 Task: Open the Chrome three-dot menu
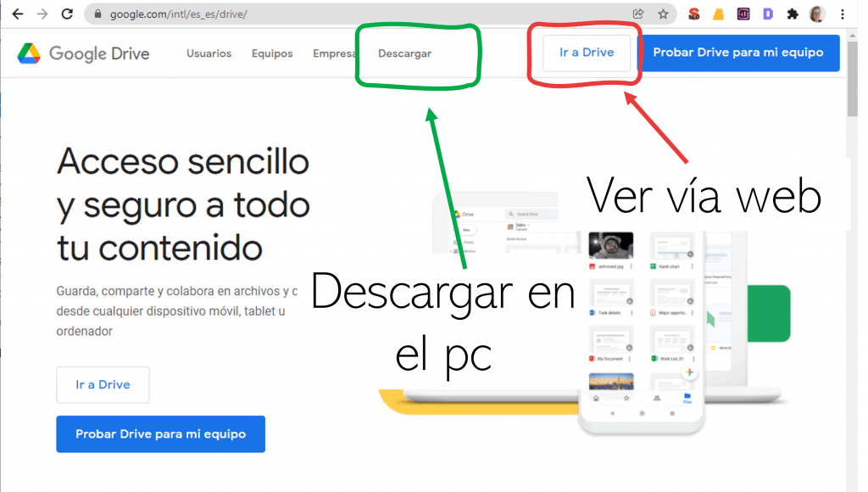[x=843, y=14]
